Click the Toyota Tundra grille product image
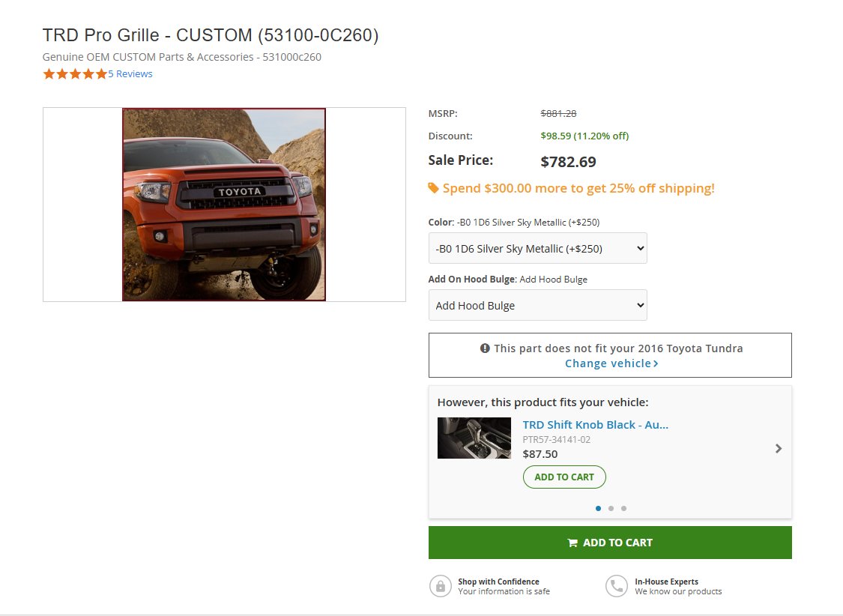Image resolution: width=843 pixels, height=616 pixels. (x=224, y=205)
